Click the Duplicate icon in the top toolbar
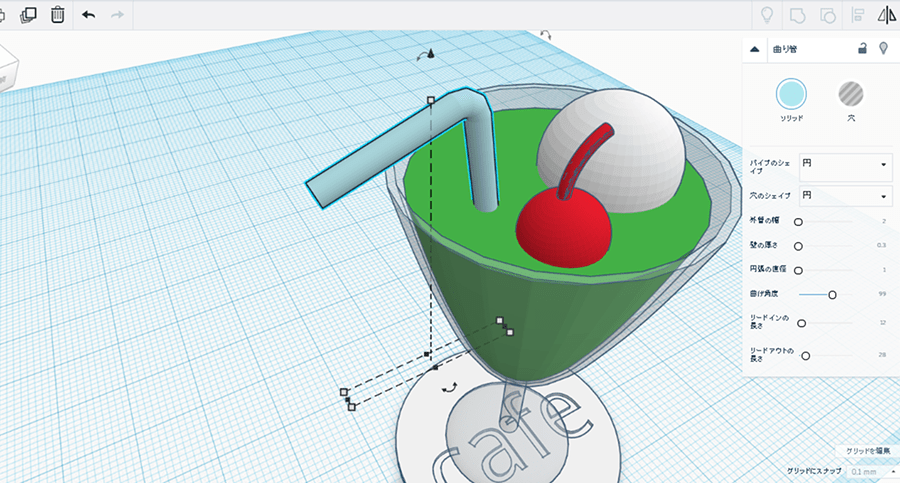The width and height of the screenshot is (900, 483). [29, 15]
